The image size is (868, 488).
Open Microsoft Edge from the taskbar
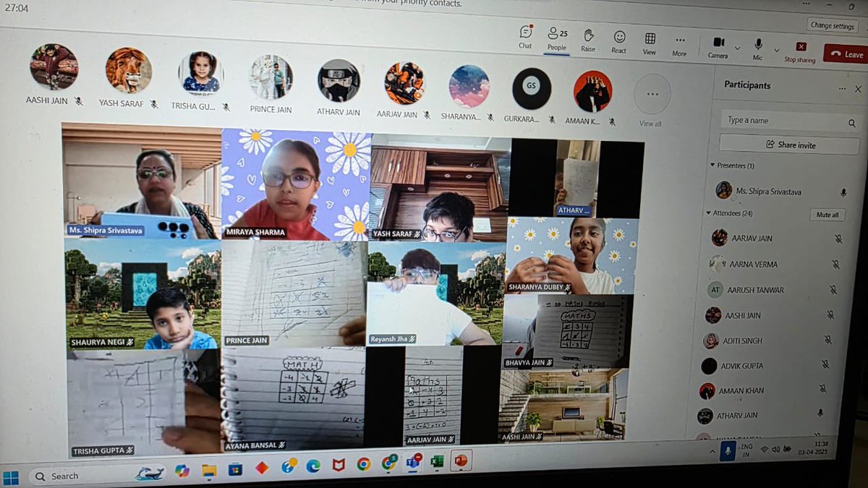(313, 466)
